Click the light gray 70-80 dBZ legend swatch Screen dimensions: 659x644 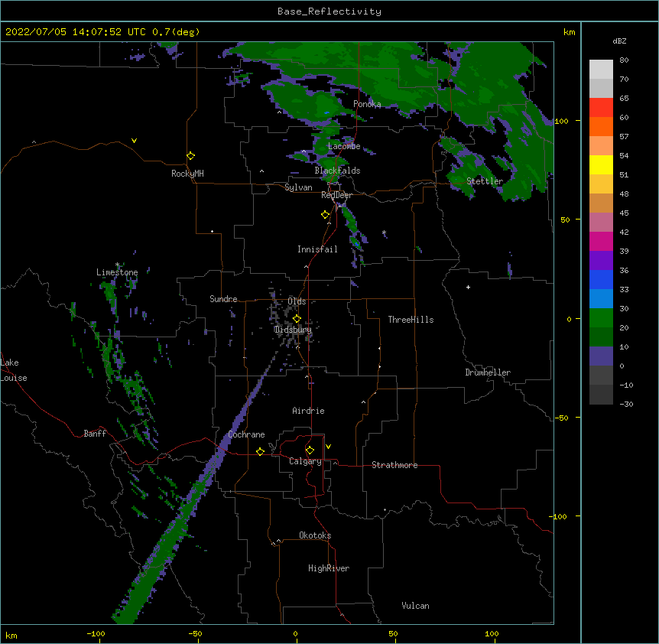pyautogui.click(x=601, y=70)
